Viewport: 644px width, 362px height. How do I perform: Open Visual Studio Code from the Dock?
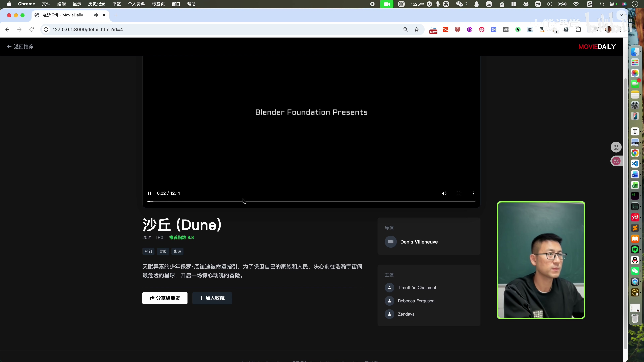click(x=635, y=164)
